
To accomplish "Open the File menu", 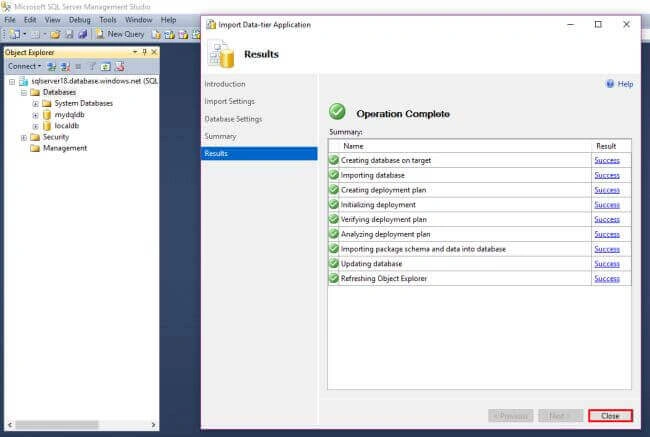I will tap(10, 20).
